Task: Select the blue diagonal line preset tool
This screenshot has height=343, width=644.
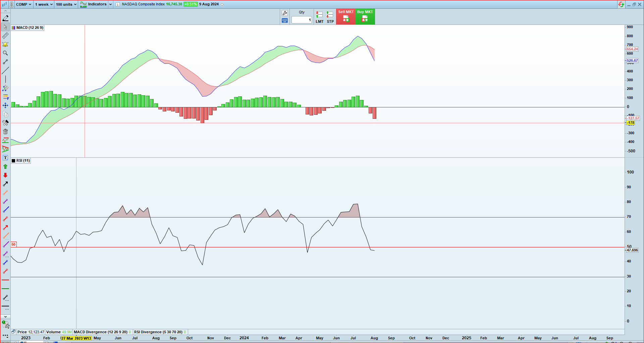Action: tap(5, 210)
